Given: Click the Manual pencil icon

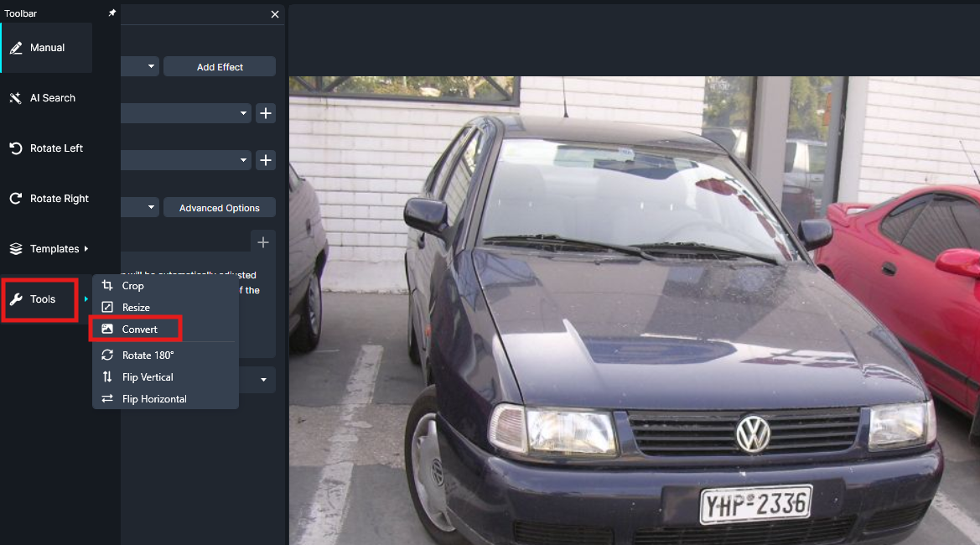Looking at the screenshot, I should (16, 48).
